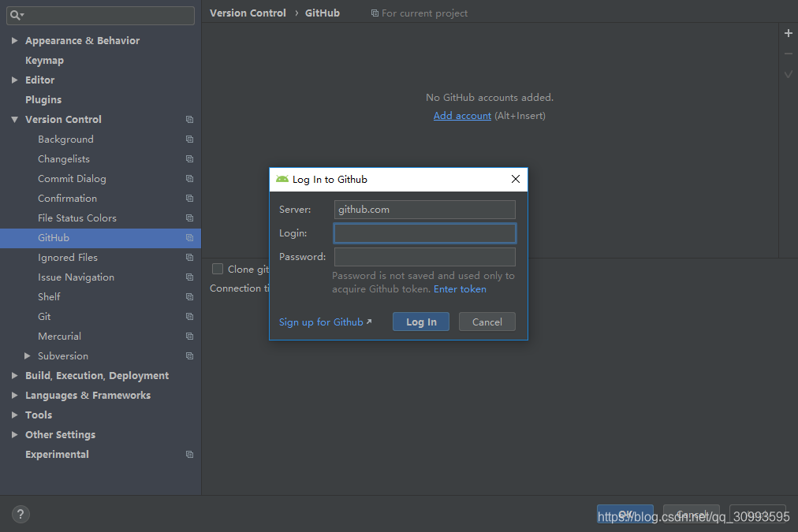Click project-level icon beside Version Control
This screenshot has height=532, width=798.
(189, 120)
